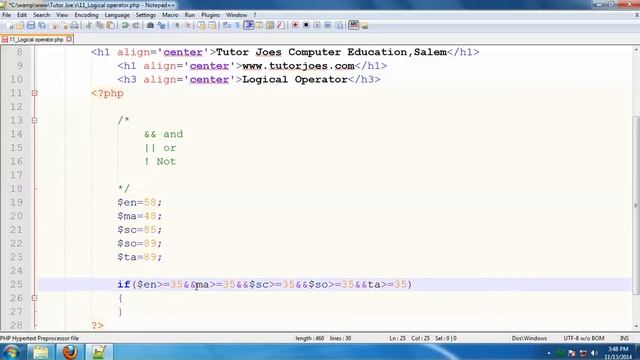The width and height of the screenshot is (640, 360).
Task: Zoom in using the toolbar icon
Action: coord(177,25)
